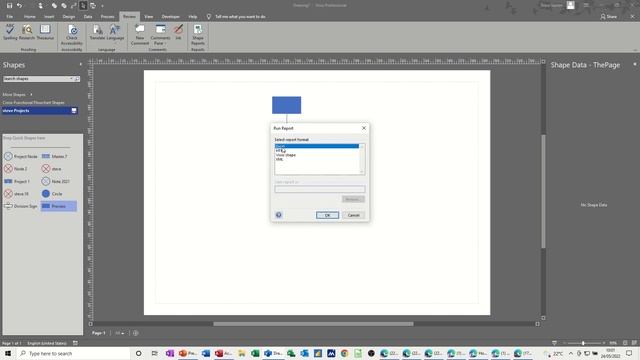Switch to the Data ribbon tab
Image resolution: width=640 pixels, height=360 pixels.
point(88,17)
